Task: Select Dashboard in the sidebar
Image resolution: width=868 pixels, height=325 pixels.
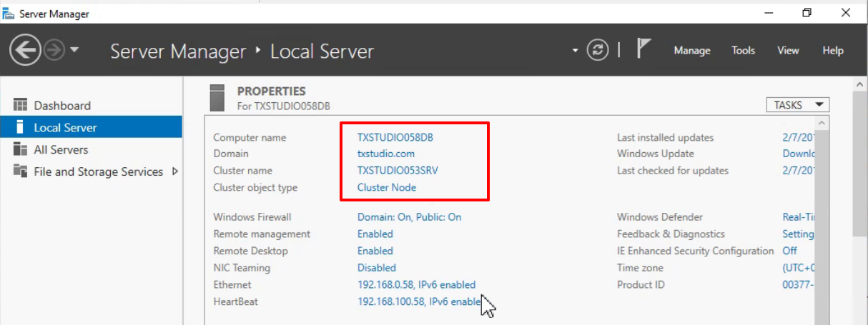Action: (x=91, y=105)
